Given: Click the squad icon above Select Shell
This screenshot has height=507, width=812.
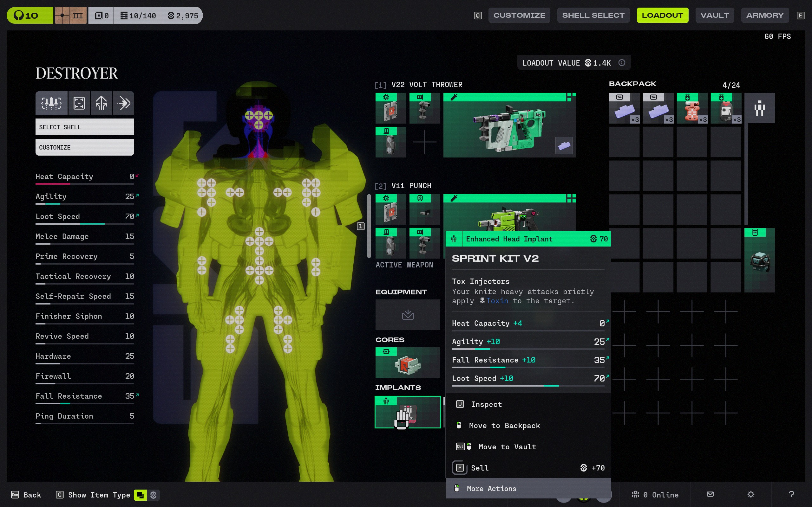Looking at the screenshot, I should tap(51, 103).
